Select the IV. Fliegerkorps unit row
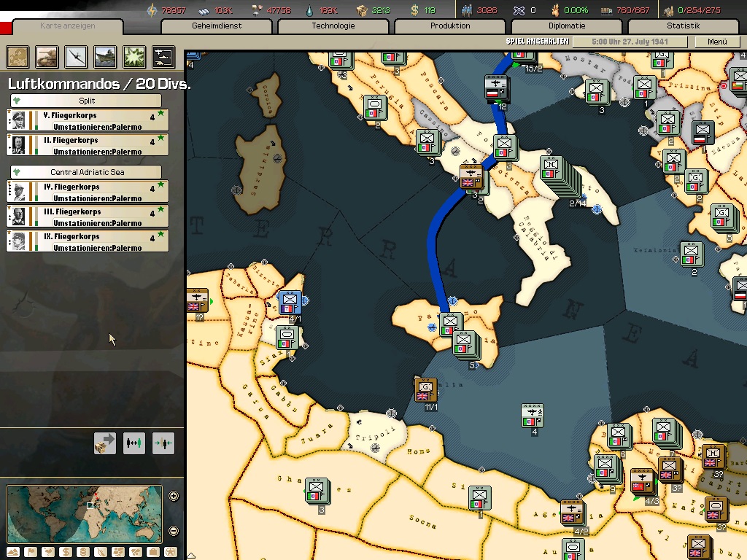747x560 pixels. tap(88, 192)
